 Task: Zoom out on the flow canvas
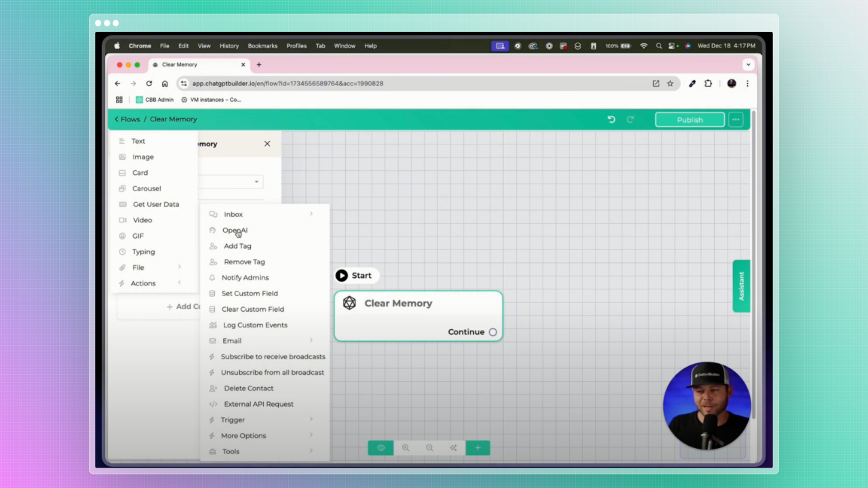tap(429, 448)
